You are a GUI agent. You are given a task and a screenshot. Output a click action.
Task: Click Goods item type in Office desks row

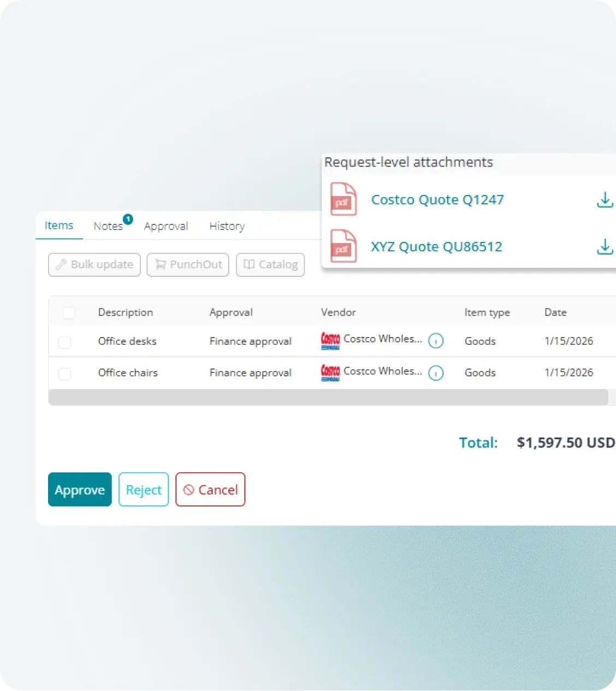[x=480, y=341]
